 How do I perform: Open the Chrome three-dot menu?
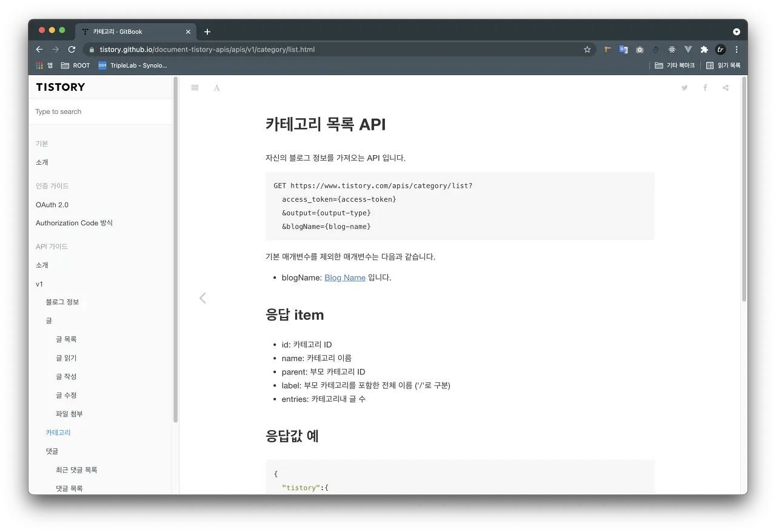737,50
